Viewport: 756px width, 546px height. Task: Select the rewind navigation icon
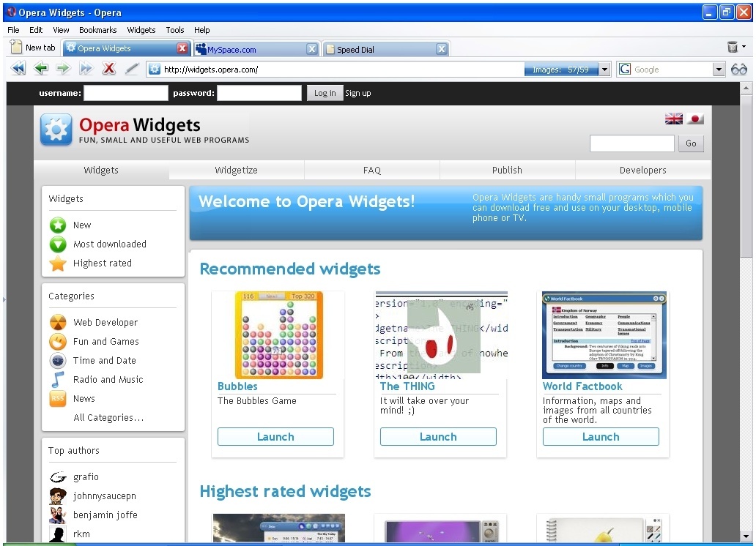18,68
